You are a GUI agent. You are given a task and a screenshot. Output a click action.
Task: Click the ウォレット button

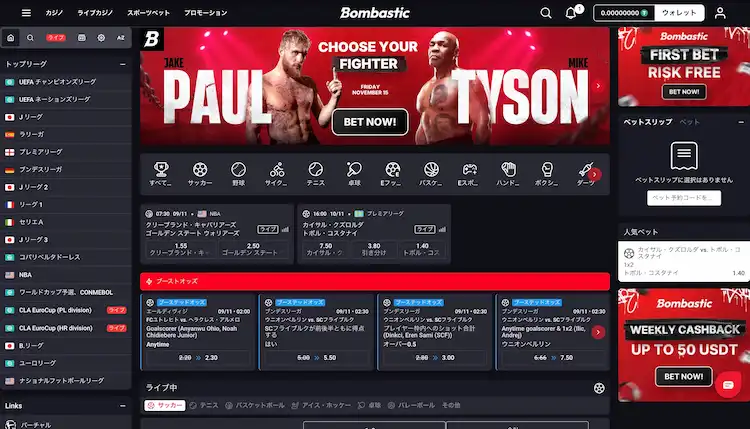[x=679, y=13]
